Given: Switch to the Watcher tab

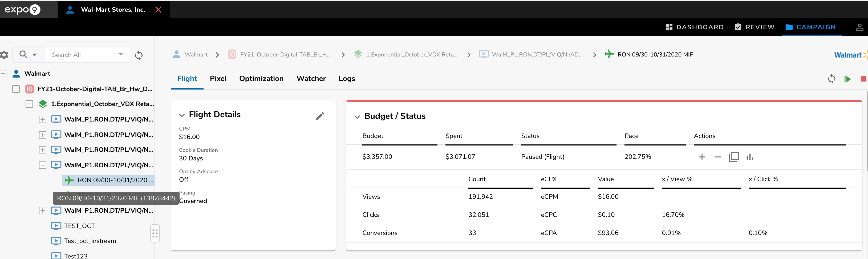Looking at the screenshot, I should (x=311, y=79).
